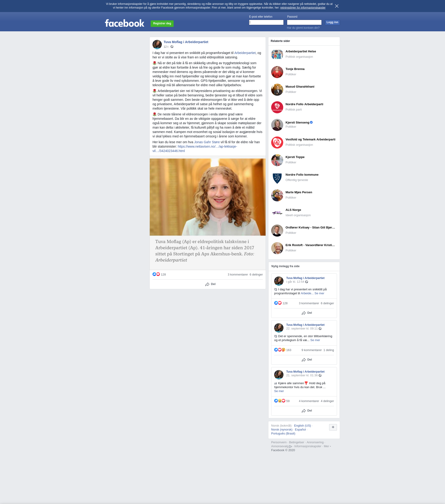
Task: Open the Personvern footer link
Action: [x=279, y=442]
